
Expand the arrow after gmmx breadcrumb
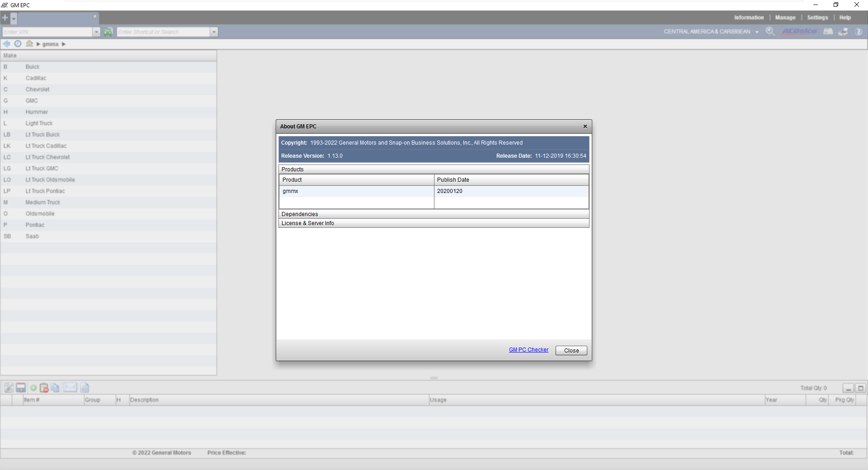(x=64, y=44)
